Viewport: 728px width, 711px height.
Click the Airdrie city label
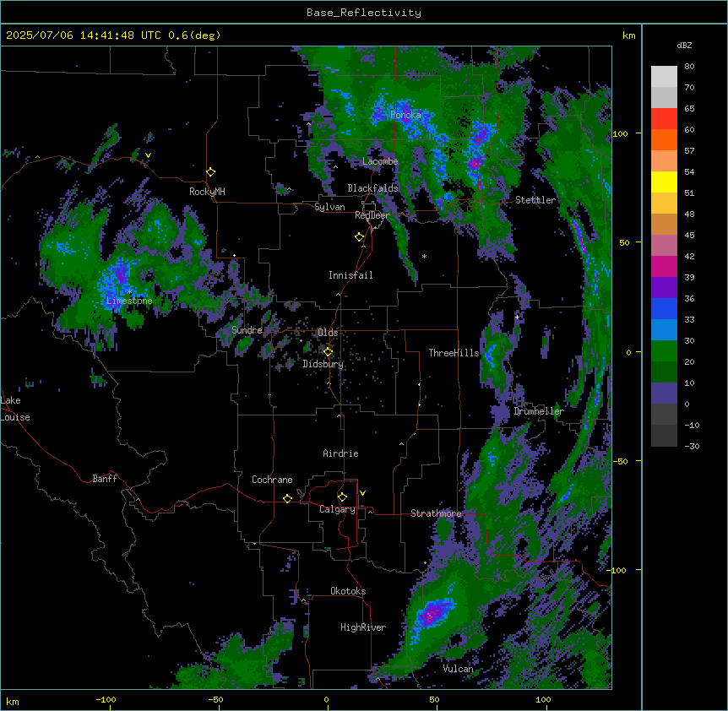click(341, 453)
